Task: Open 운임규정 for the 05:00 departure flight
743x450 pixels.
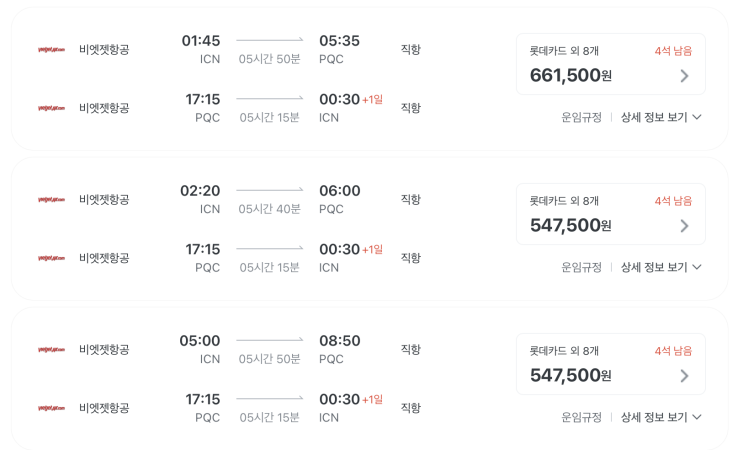Action: pos(581,417)
